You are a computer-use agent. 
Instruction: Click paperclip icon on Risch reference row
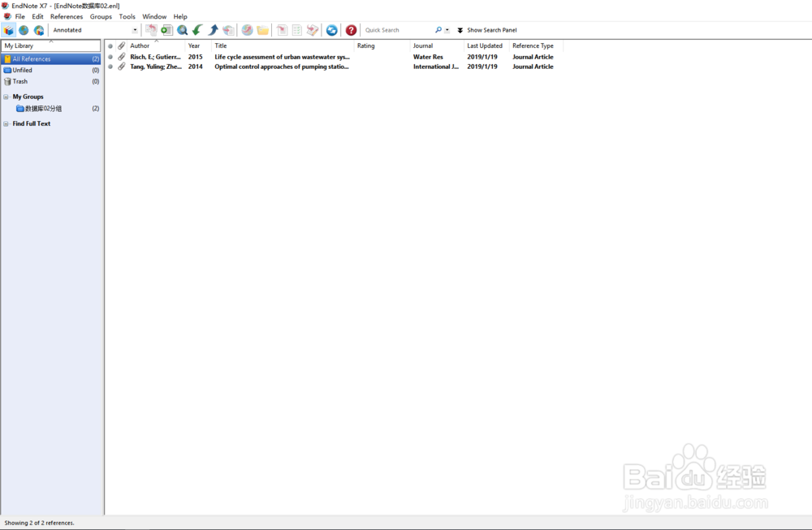pyautogui.click(x=121, y=57)
